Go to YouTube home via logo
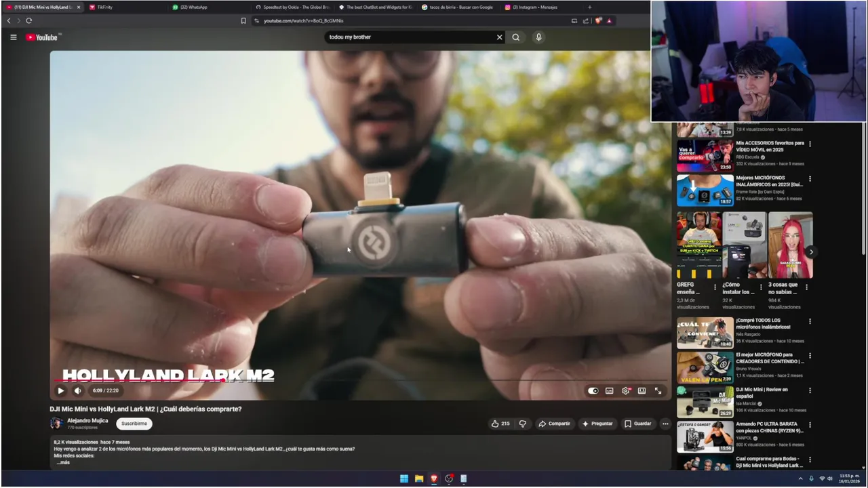This screenshot has width=868, height=488. point(42,37)
